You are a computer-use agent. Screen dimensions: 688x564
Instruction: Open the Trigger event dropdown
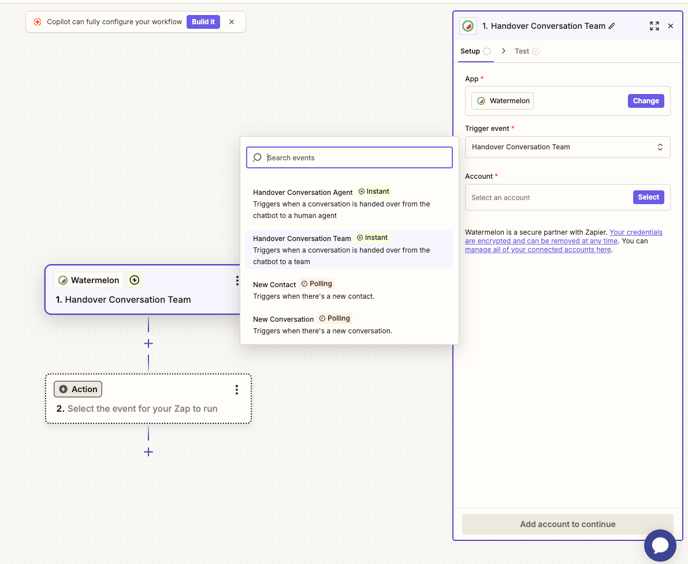(567, 147)
